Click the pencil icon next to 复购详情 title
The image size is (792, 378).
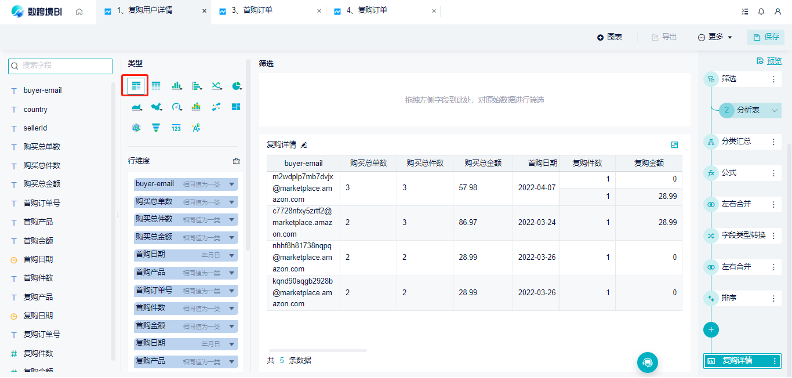pos(304,145)
